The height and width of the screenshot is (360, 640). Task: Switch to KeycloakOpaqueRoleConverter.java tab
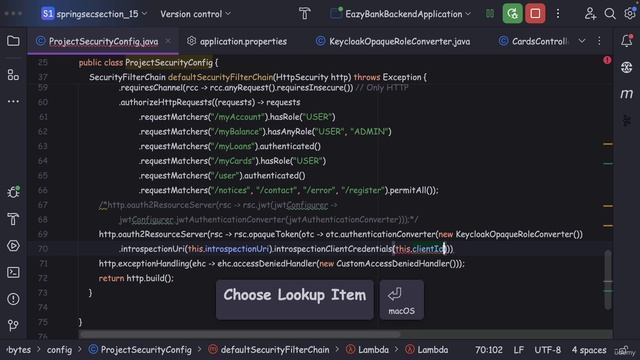click(393, 41)
